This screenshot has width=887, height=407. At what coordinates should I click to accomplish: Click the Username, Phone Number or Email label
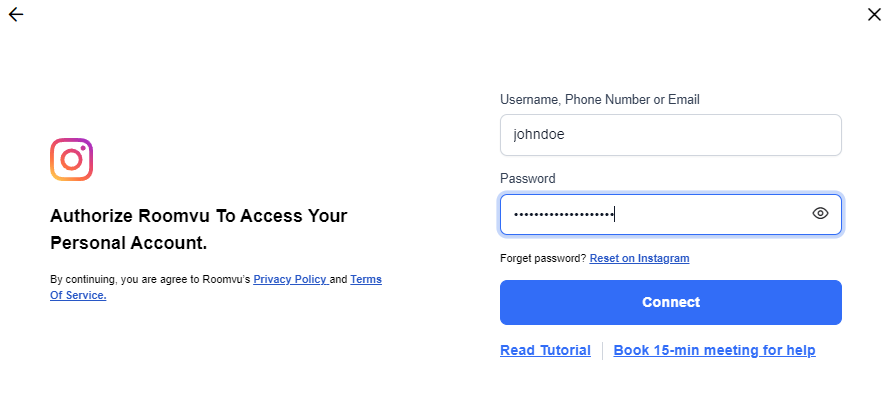coord(599,100)
